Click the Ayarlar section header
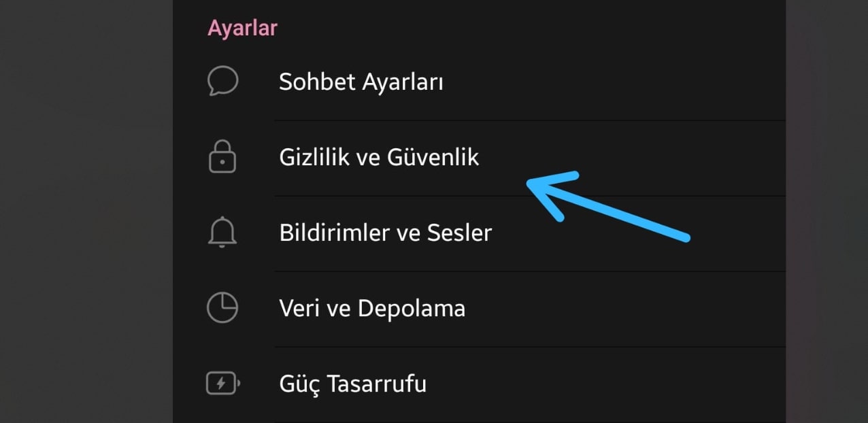Image resolution: width=868 pixels, height=423 pixels. (x=242, y=27)
